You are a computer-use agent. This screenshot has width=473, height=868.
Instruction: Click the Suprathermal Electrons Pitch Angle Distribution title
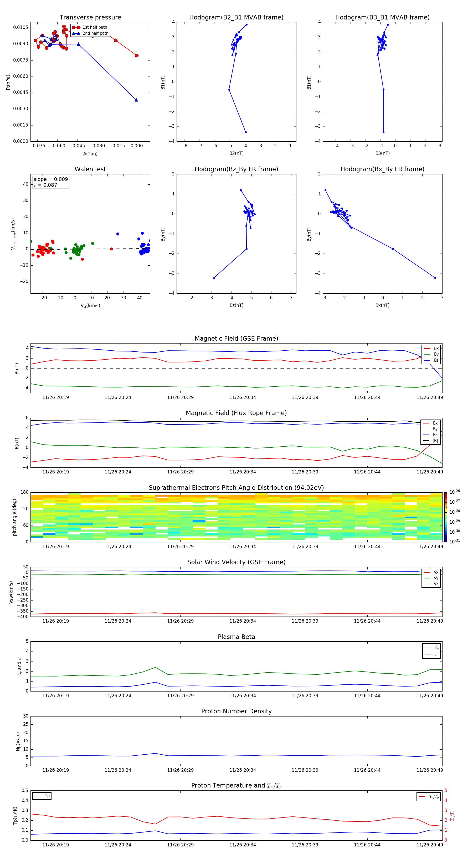coord(236,488)
